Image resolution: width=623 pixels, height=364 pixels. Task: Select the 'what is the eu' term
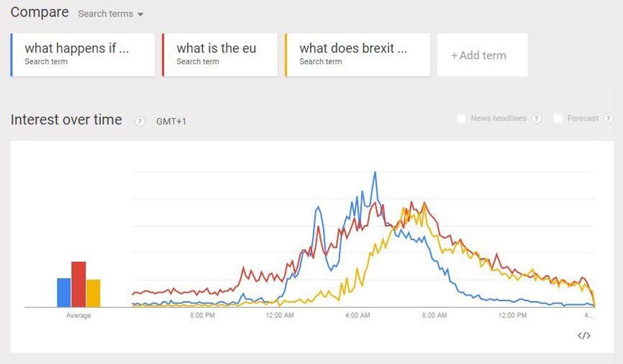(x=220, y=55)
